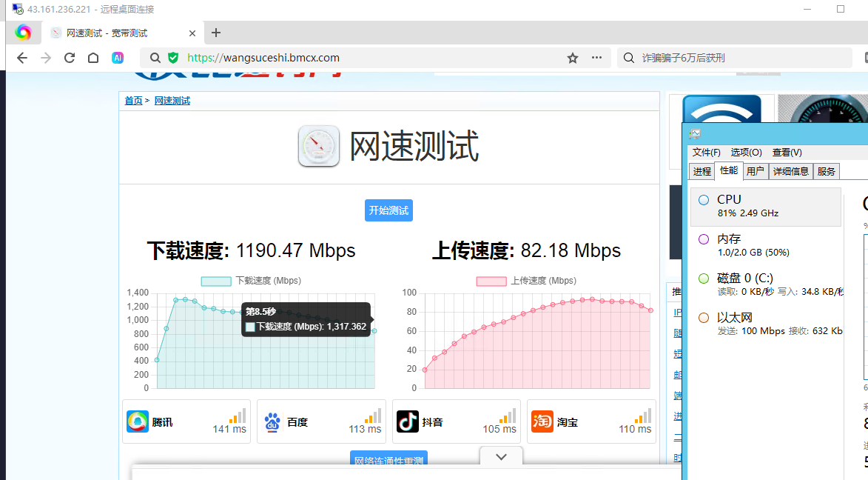Click the Taobao 淘宝 ping test icon

pyautogui.click(x=542, y=421)
